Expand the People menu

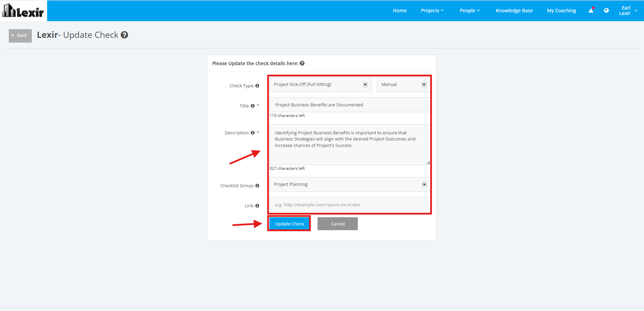click(470, 11)
